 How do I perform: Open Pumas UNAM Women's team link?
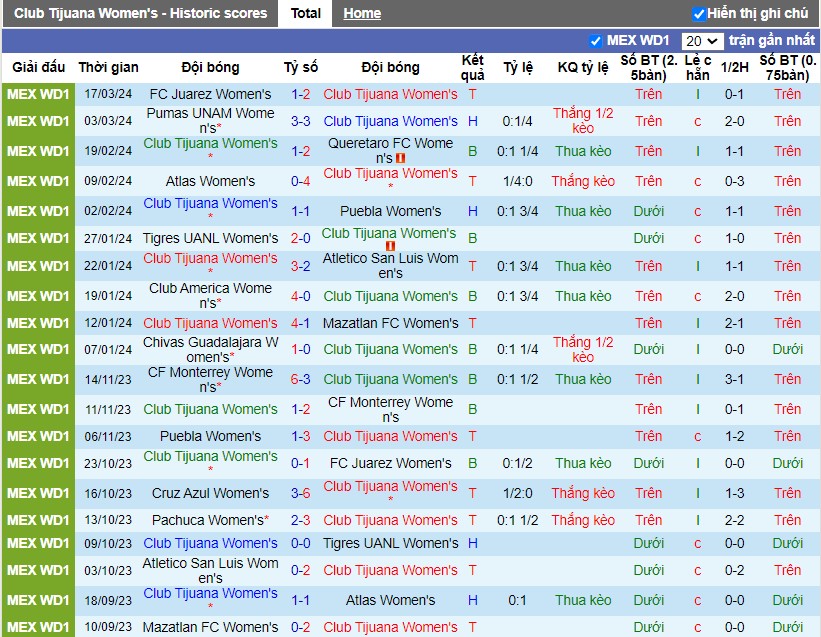tap(210, 120)
